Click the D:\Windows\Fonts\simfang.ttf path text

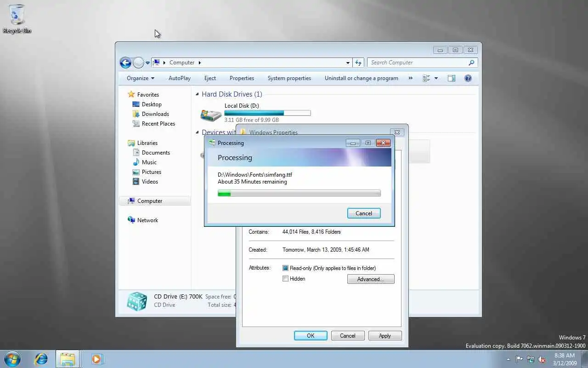coord(255,175)
